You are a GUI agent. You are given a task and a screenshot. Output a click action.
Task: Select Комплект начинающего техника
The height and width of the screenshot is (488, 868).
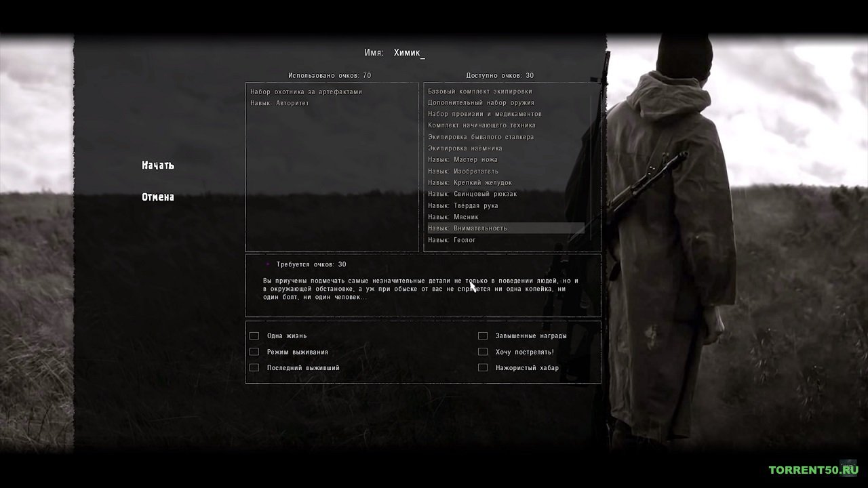pos(481,125)
